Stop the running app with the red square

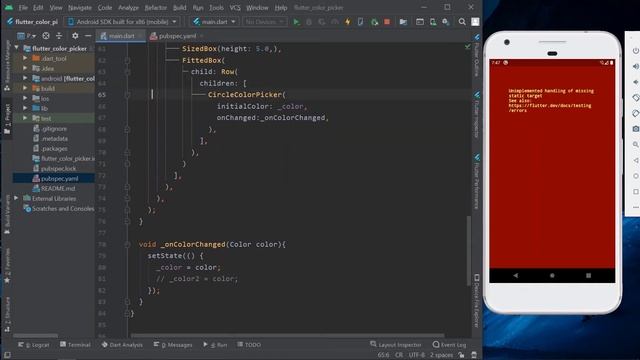pos(387,22)
